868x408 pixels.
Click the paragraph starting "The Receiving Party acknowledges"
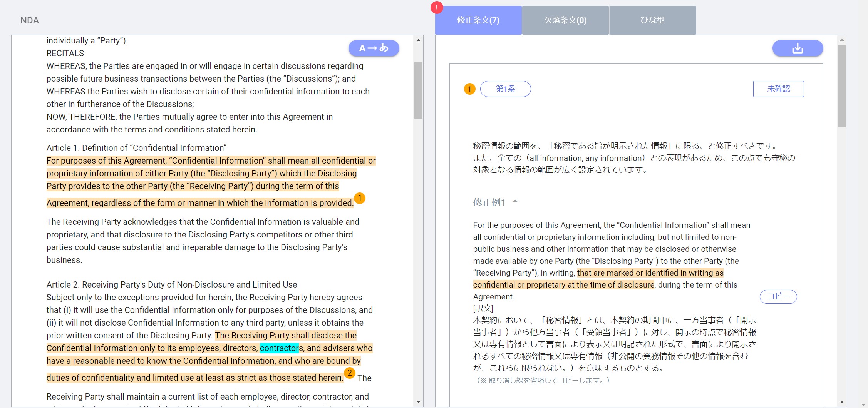[203, 241]
